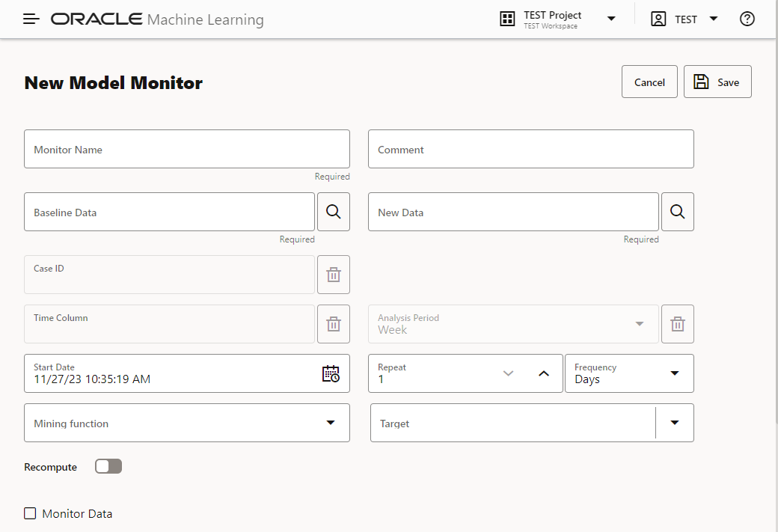This screenshot has height=532, width=778.
Task: Remove the Analysis Period selection
Action: pos(678,325)
